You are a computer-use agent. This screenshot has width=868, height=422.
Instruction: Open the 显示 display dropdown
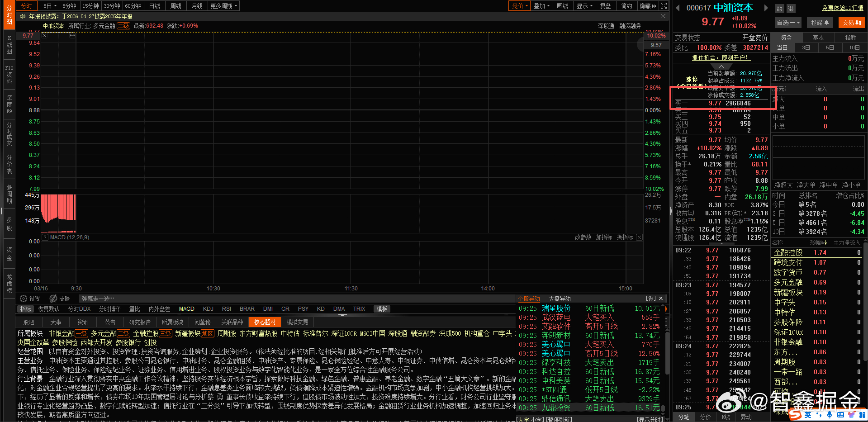click(x=584, y=6)
